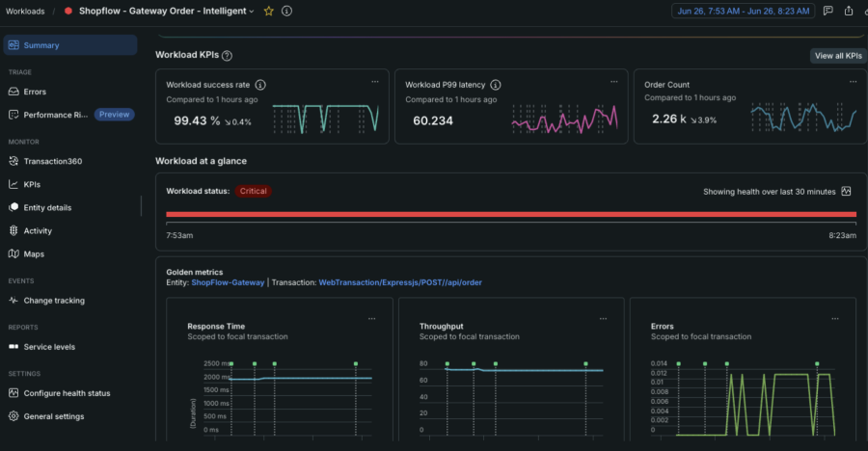Click the Workload success rate info icon
This screenshot has width=868, height=451.
[x=260, y=85]
